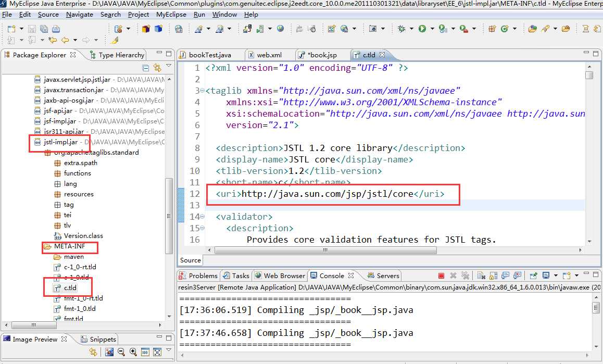Switch to the Type Hierarchy tab
The image size is (603, 364).
click(117, 55)
